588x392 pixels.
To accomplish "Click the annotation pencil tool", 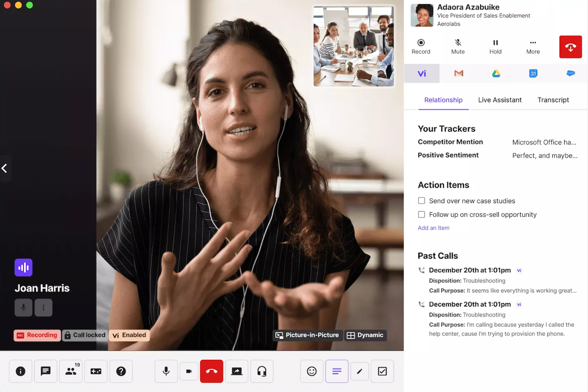I will pos(359,371).
